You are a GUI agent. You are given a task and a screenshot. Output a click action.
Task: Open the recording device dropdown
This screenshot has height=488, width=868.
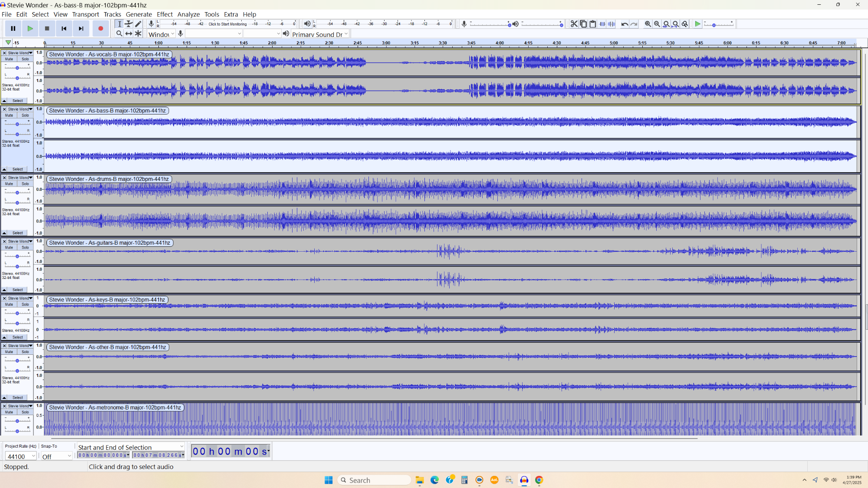214,34
